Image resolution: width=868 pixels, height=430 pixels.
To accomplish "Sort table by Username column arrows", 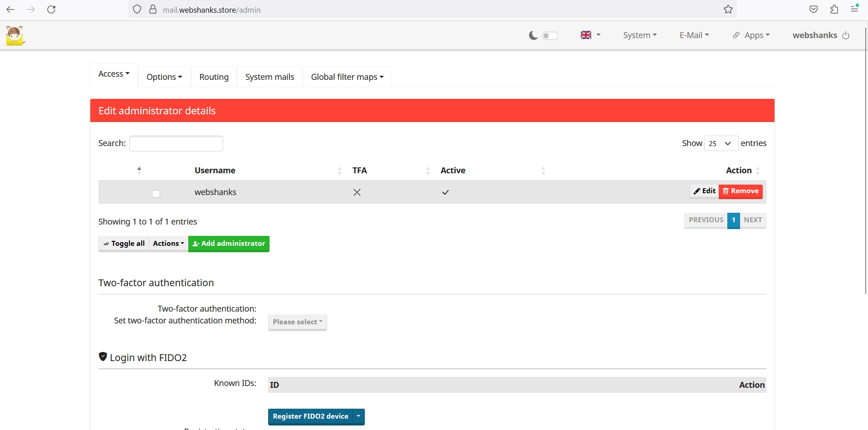I will coord(339,171).
